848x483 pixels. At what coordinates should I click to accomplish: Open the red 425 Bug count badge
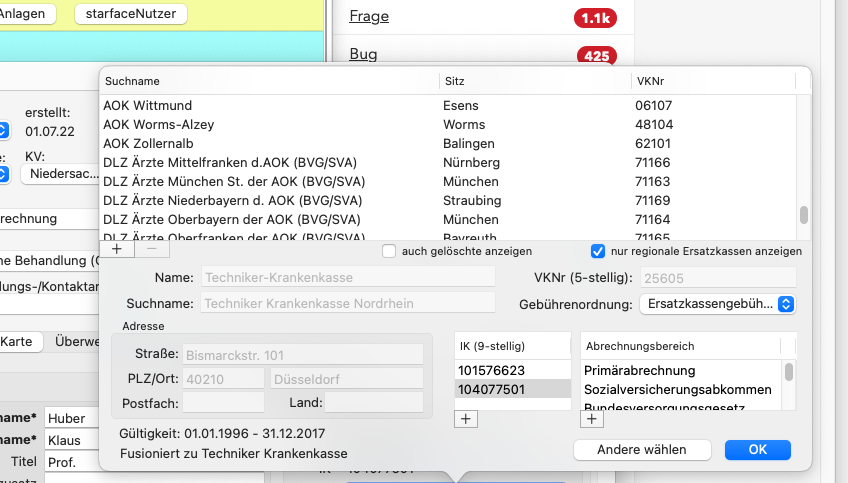(x=597, y=56)
